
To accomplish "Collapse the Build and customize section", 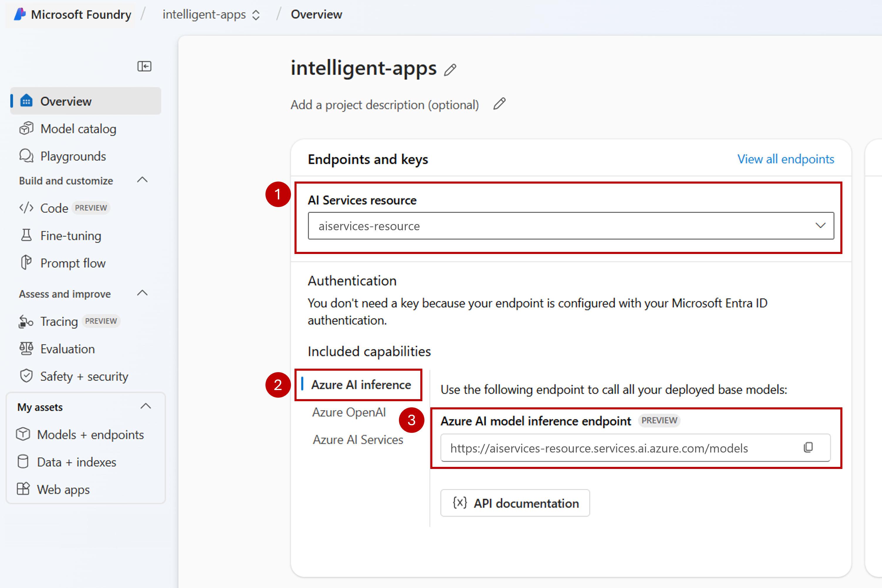I will pos(143,180).
